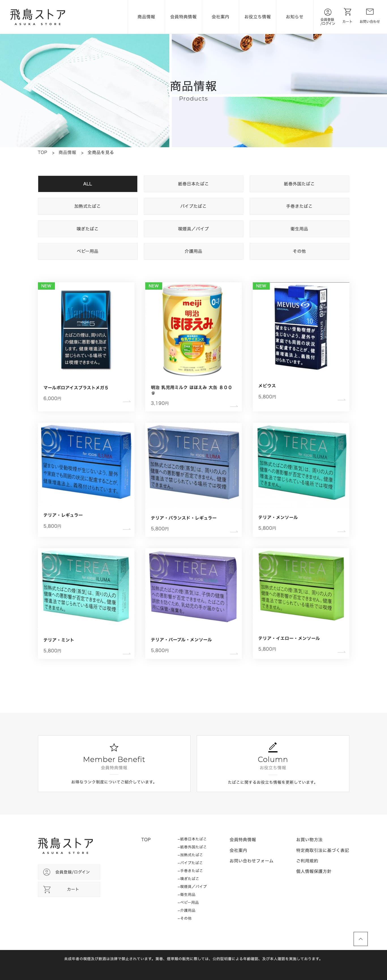Viewport: 387px width, 980px height.
Task: Click the footer cart icon button
Action: pos(47,889)
